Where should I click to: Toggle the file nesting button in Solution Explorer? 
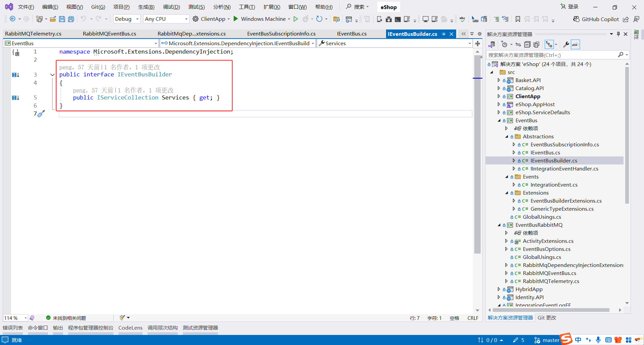coord(549,45)
